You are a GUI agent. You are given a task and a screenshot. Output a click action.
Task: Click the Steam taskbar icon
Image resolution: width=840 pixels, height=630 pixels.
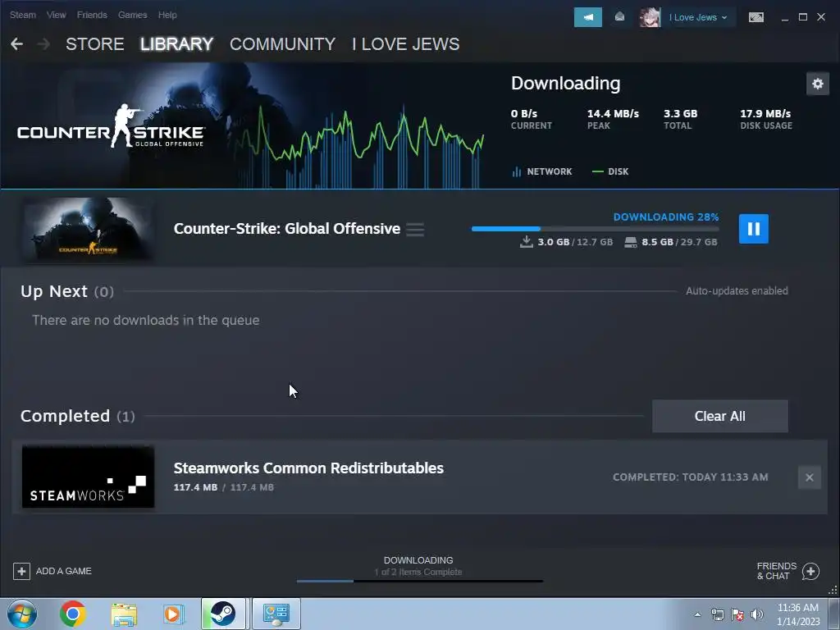pyautogui.click(x=223, y=614)
